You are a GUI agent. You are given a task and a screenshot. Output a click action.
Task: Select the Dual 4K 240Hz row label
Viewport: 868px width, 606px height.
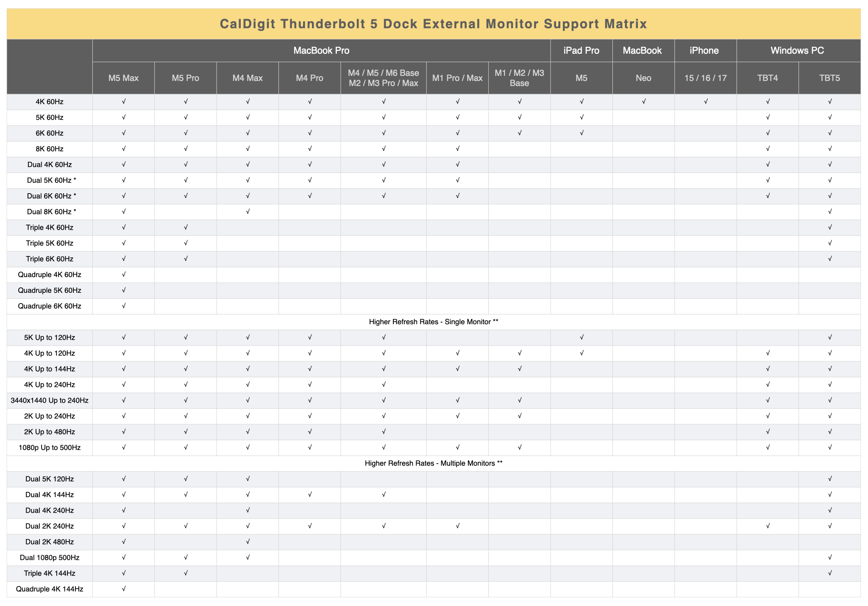pyautogui.click(x=50, y=511)
